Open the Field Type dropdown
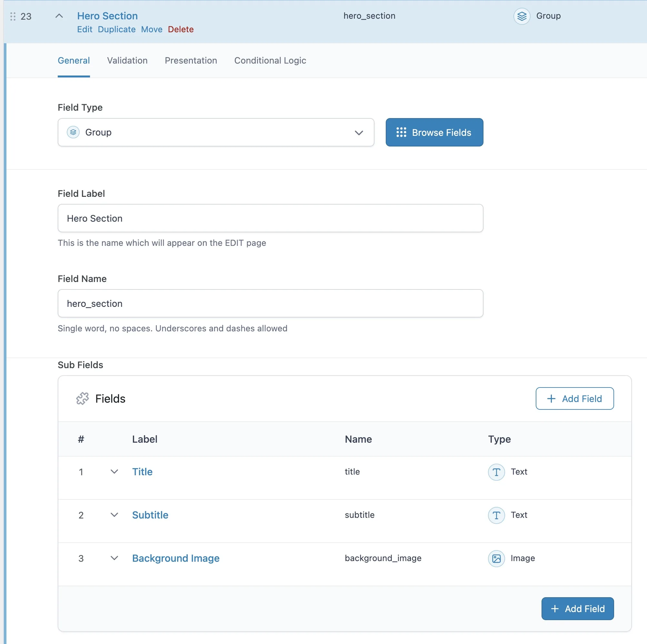The image size is (647, 644). click(216, 132)
